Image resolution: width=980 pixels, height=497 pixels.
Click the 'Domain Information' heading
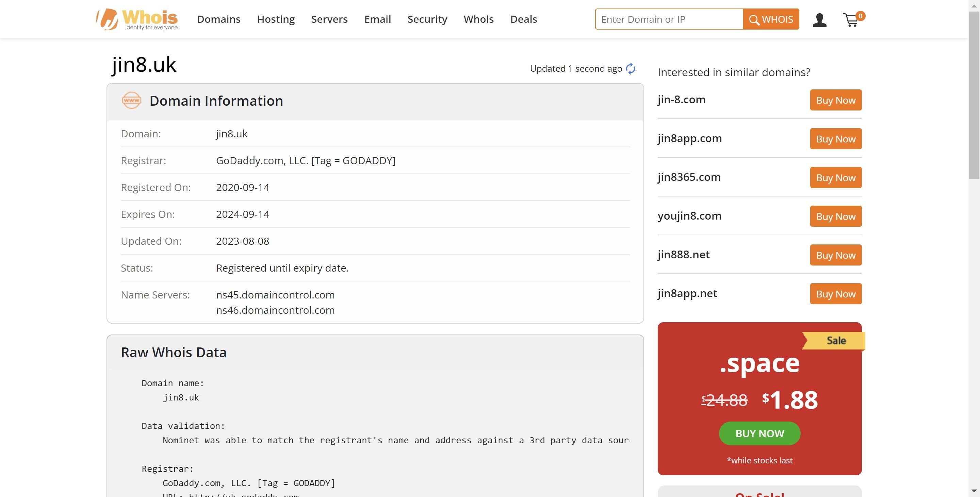[x=216, y=101]
